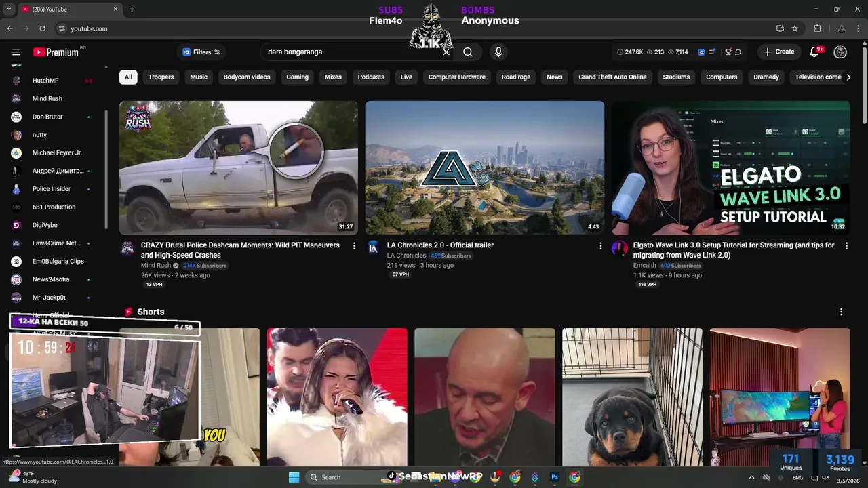Open the Short with the Rottweiler puppy
The image size is (868, 488).
[632, 397]
